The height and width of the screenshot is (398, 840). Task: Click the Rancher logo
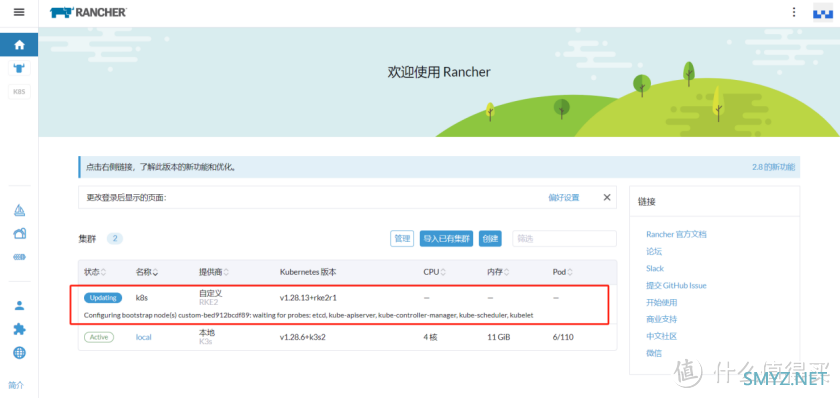(88, 12)
